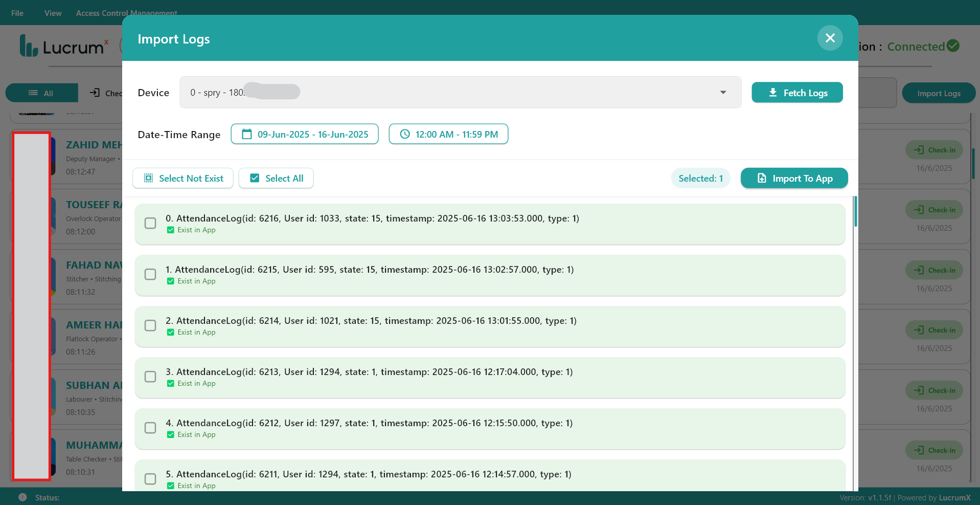Click the calendar icon in the date range
Screen dimensions: 980x505
[247, 134]
